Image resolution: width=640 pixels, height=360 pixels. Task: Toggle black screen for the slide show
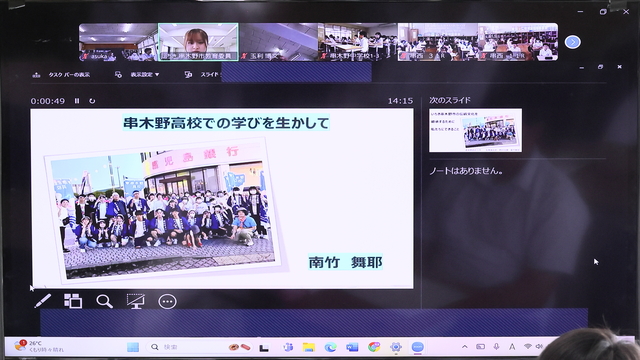pos(136,301)
